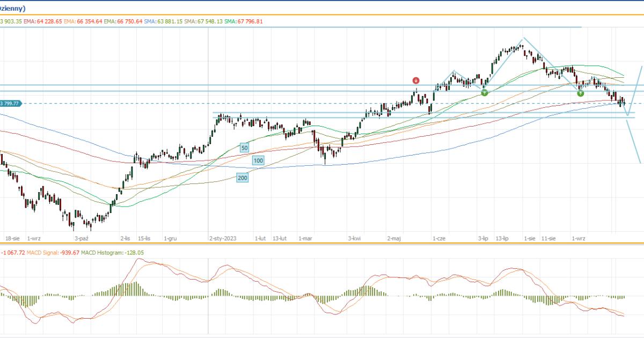This screenshot has width=644, height=338.
Task: Click the Dzienny interval title text
Action: (x=13, y=8)
